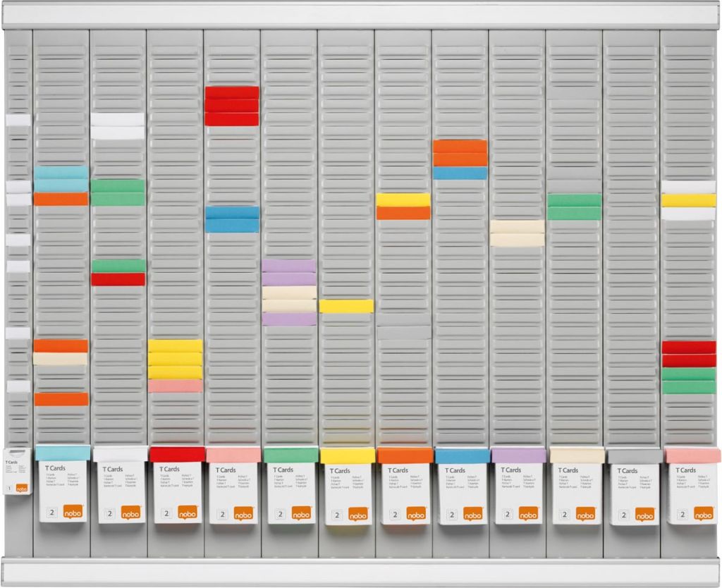Pick the pink card below the yellow cards

(175, 386)
